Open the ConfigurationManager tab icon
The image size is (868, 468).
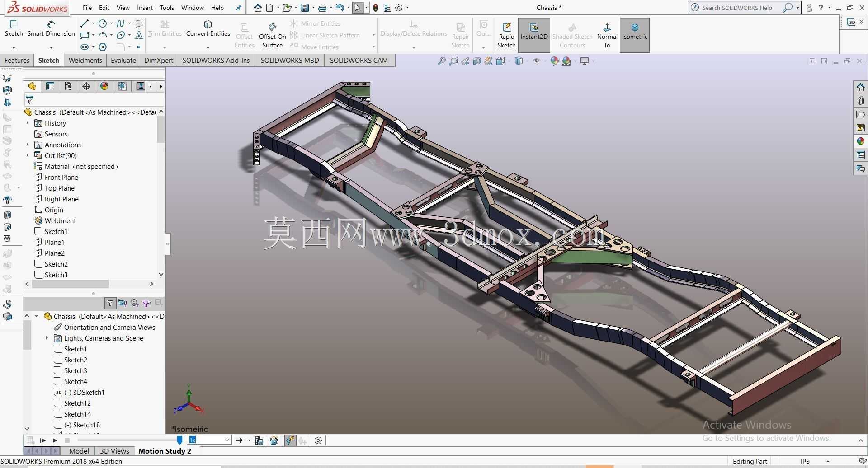coord(68,86)
